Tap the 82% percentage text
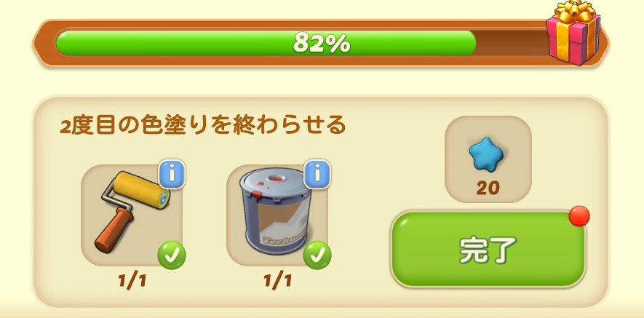The width and height of the screenshot is (644, 318). pos(322,43)
